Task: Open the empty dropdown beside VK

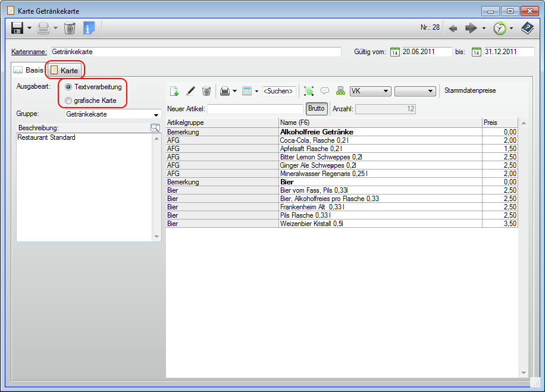Action: point(415,91)
